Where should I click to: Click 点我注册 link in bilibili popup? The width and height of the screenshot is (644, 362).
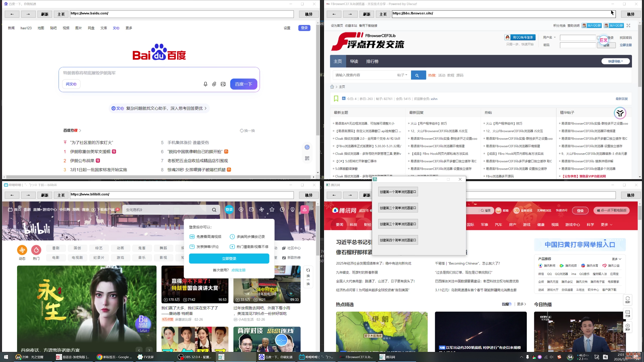click(238, 270)
